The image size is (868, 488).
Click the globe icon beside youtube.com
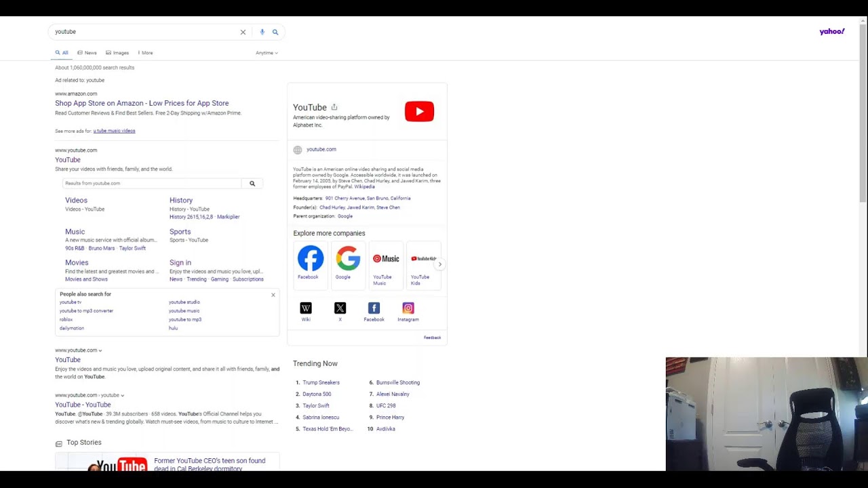[x=298, y=150]
